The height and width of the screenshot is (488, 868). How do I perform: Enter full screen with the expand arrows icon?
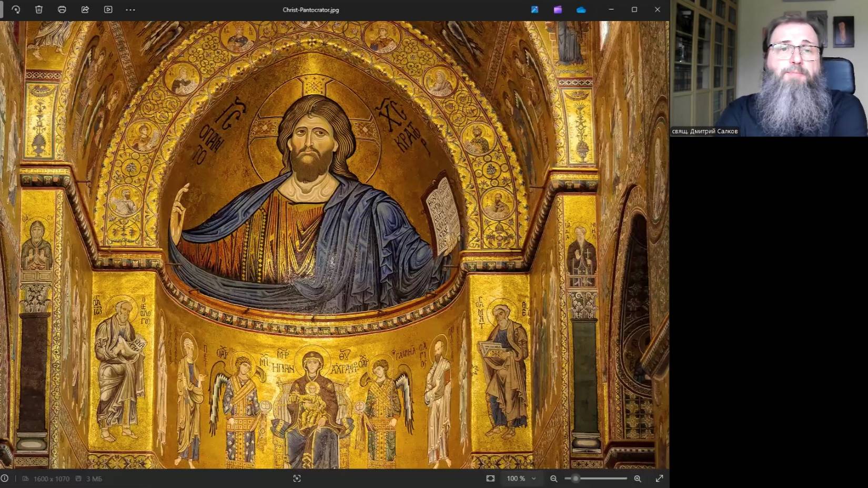(x=659, y=478)
